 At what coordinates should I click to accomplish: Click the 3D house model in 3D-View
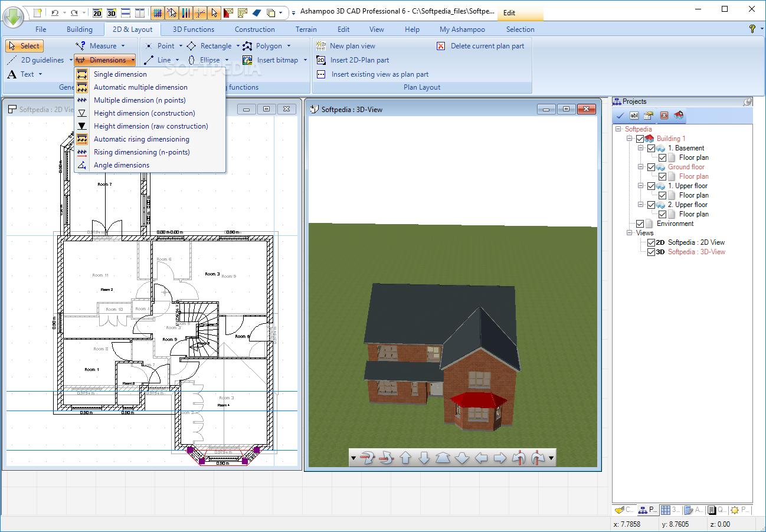[x=443, y=356]
